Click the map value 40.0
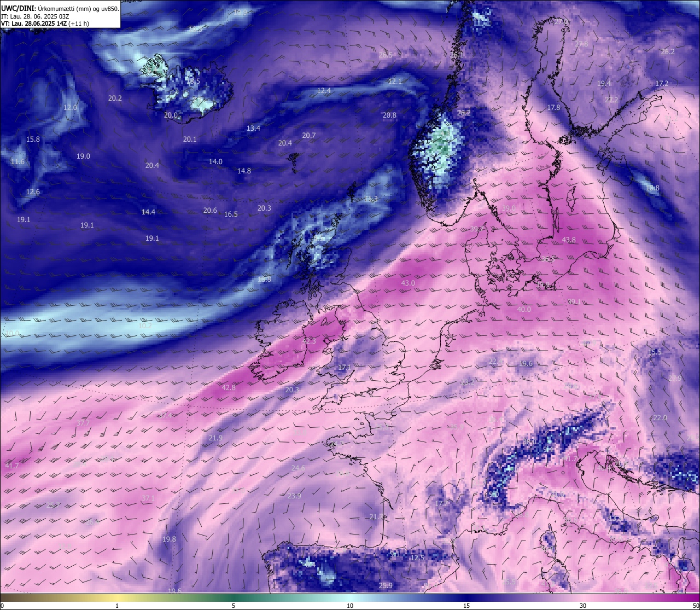 click(524, 310)
